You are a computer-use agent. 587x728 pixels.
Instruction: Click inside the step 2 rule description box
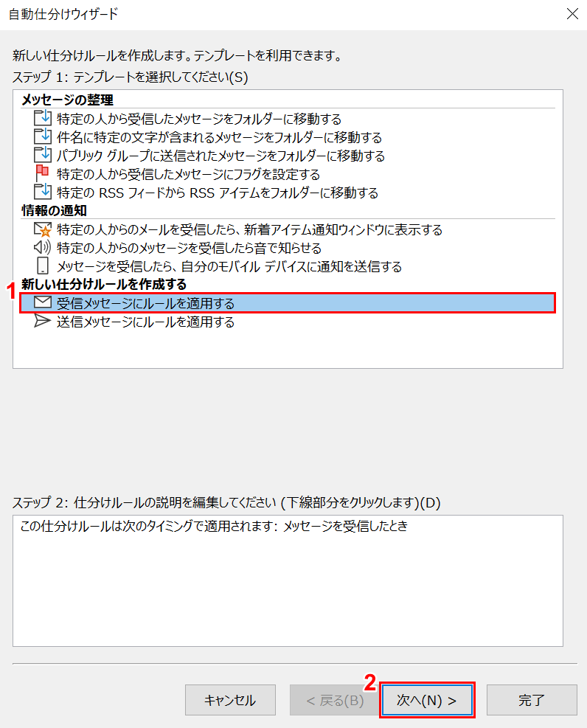pos(288,580)
